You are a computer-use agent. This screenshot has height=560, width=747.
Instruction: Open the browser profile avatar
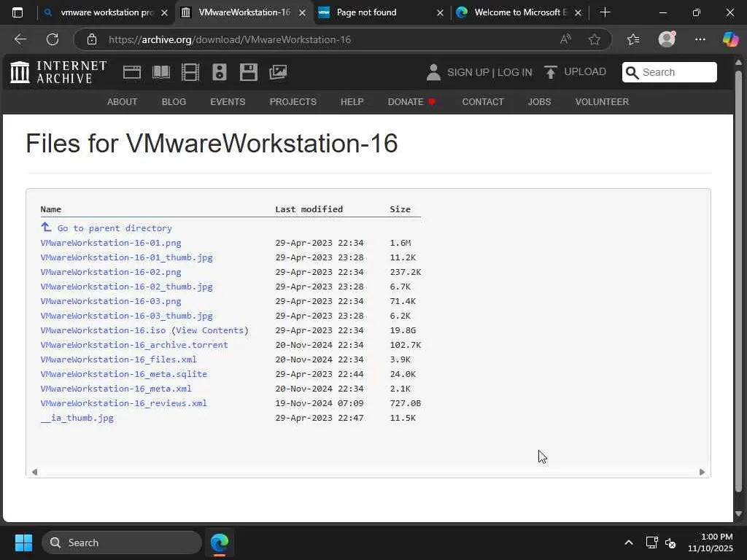tap(667, 39)
